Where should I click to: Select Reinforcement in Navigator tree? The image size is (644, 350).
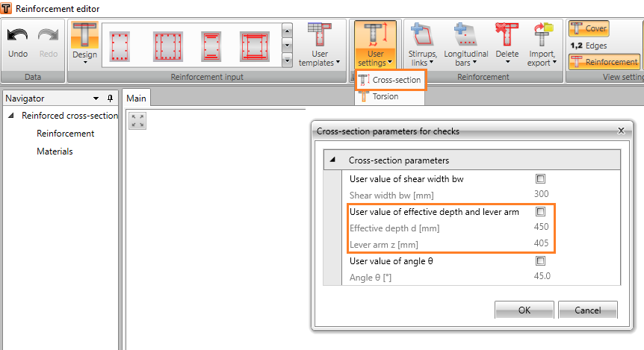tap(65, 134)
